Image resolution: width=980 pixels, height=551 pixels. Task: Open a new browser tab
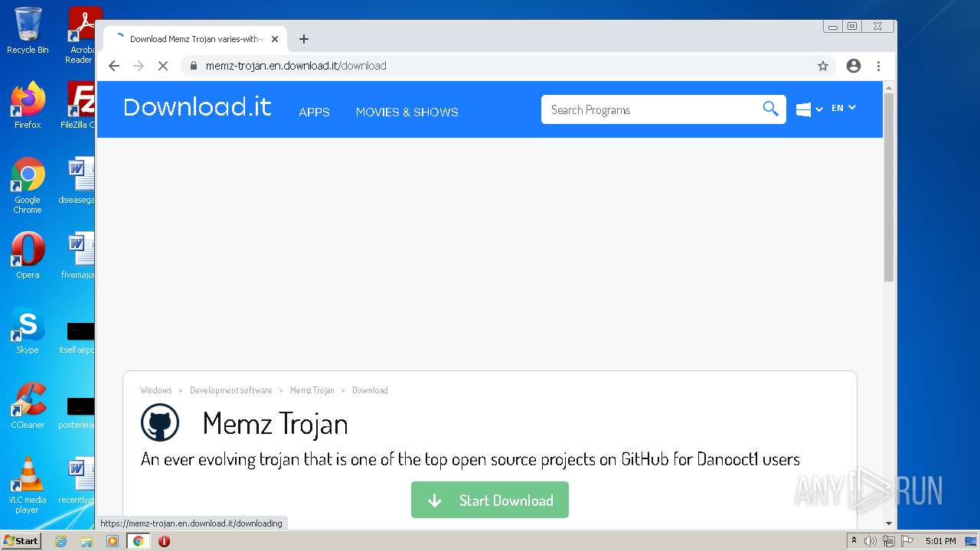[x=304, y=39]
